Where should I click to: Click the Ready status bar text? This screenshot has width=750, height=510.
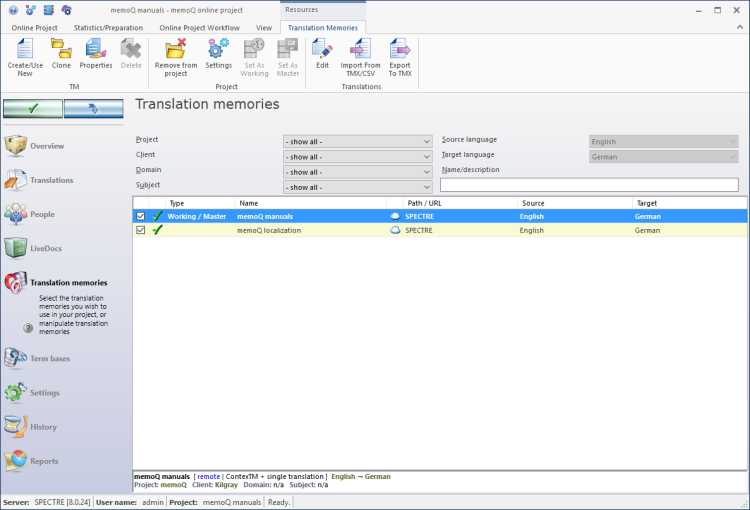pos(279,502)
